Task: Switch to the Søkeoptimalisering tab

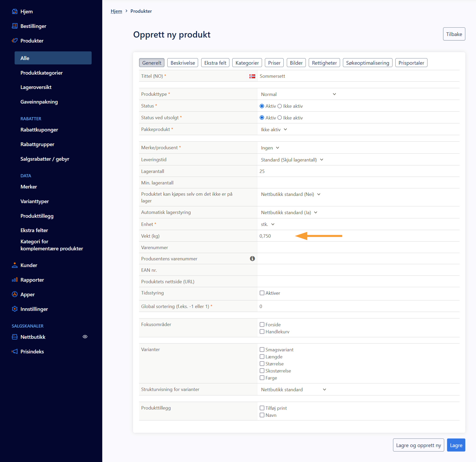Action: (x=367, y=63)
